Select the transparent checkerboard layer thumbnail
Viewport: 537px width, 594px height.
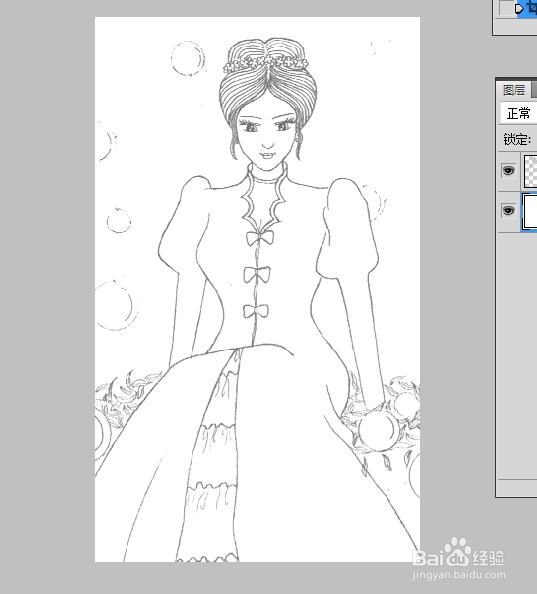[x=530, y=171]
